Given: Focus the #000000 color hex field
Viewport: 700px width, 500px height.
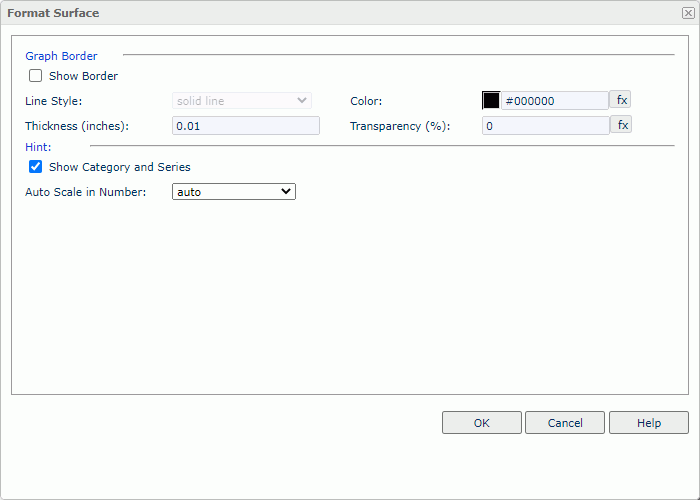Looking at the screenshot, I should coord(555,101).
